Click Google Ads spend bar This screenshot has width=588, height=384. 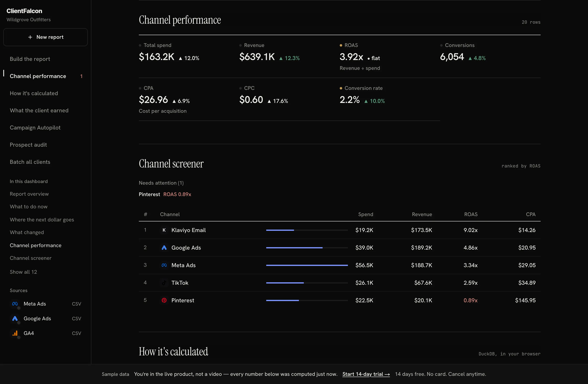tap(307, 248)
